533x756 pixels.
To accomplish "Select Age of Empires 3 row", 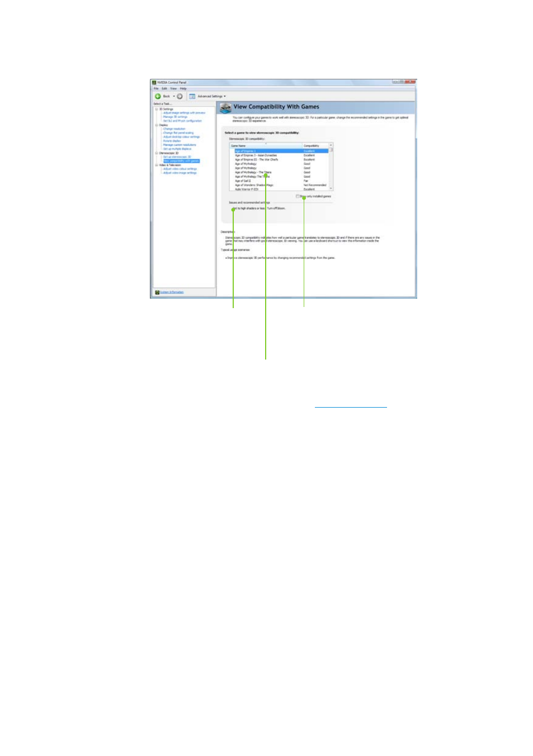I will coord(281,151).
